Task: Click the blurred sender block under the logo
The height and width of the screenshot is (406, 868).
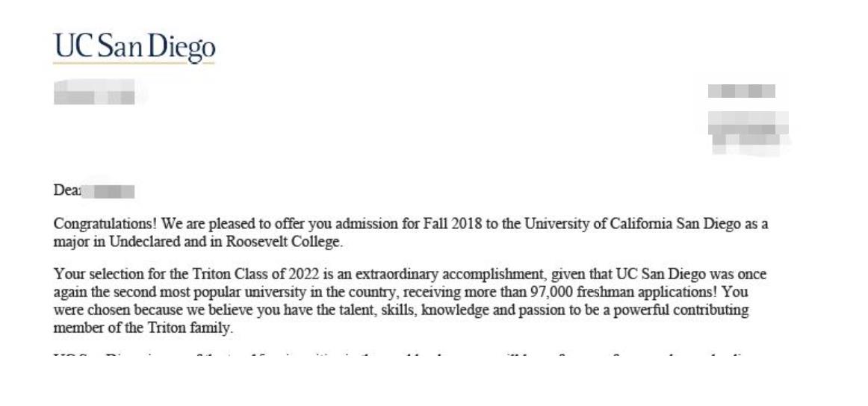Action: [95, 92]
